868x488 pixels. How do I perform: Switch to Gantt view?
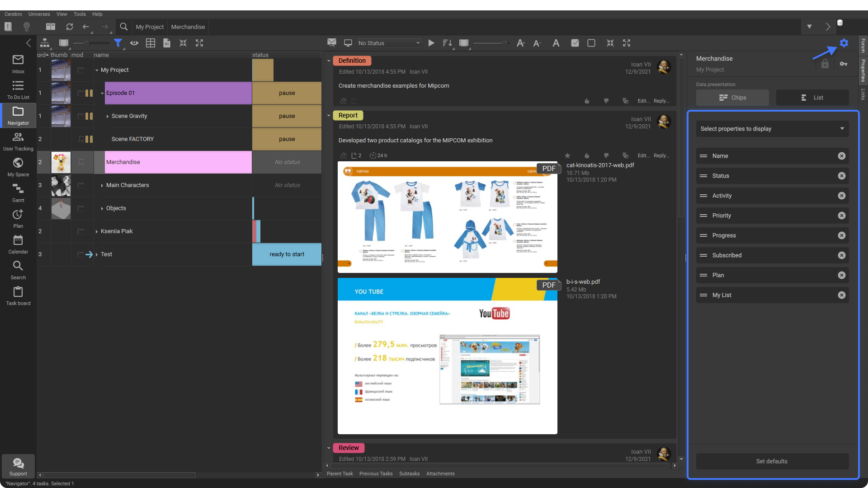(18, 193)
